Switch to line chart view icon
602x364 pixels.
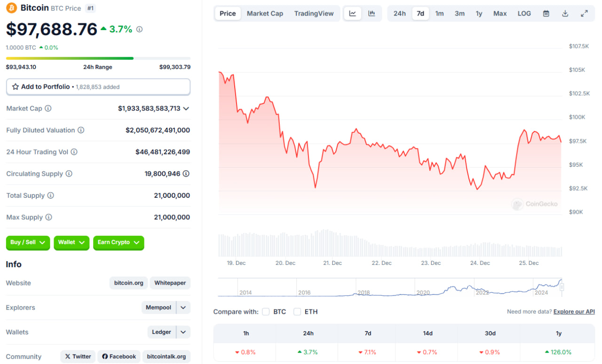tap(353, 14)
